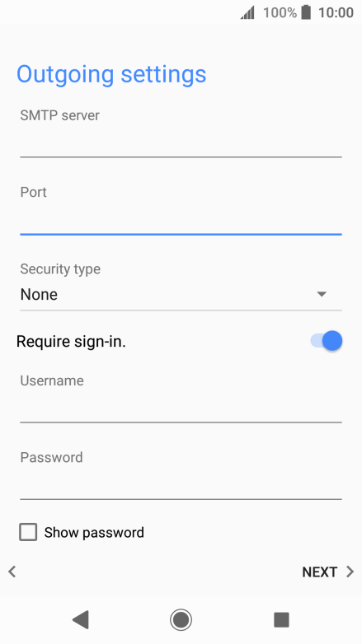362x644 pixels.
Task: Tap the right chevron beside NEXT
Action: [x=350, y=572]
